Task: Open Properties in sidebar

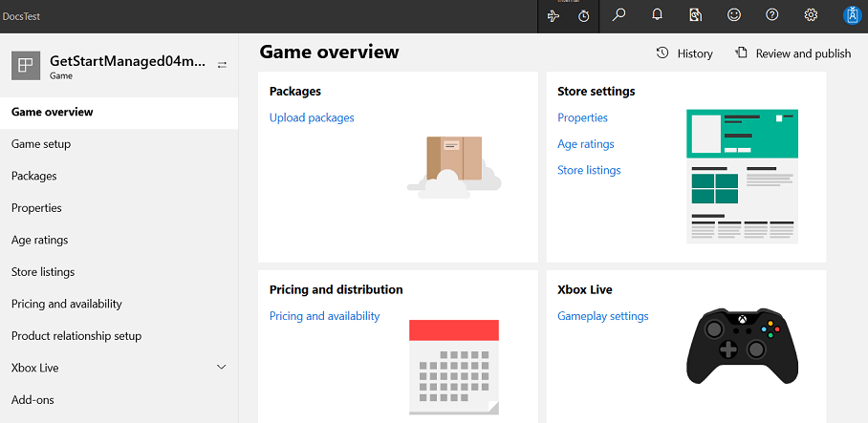Action: (x=119, y=208)
